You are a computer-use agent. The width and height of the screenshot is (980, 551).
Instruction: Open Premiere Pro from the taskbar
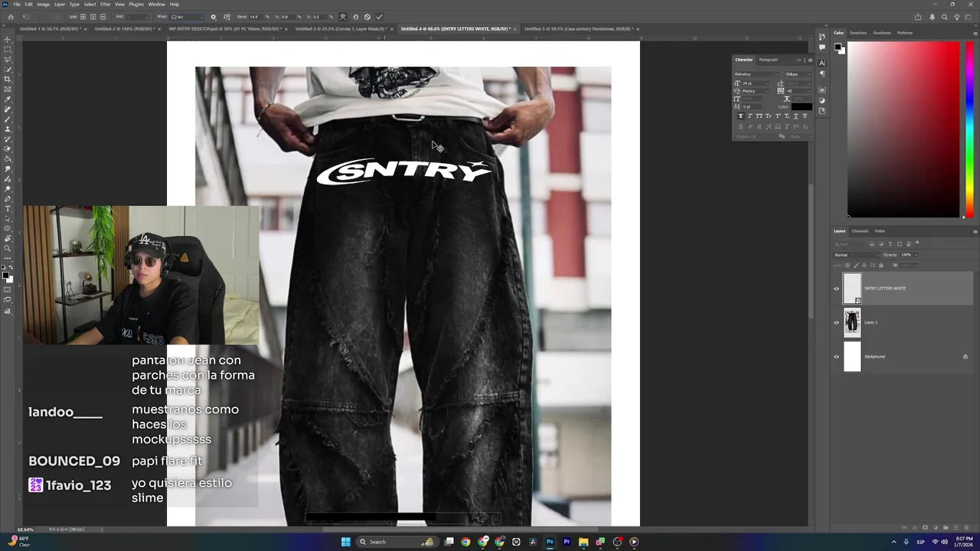pos(567,542)
